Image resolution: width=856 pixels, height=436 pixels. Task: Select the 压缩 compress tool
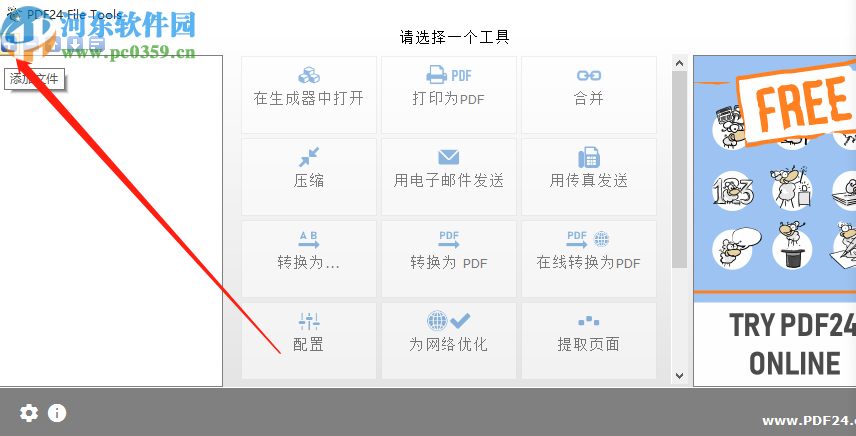coord(309,177)
